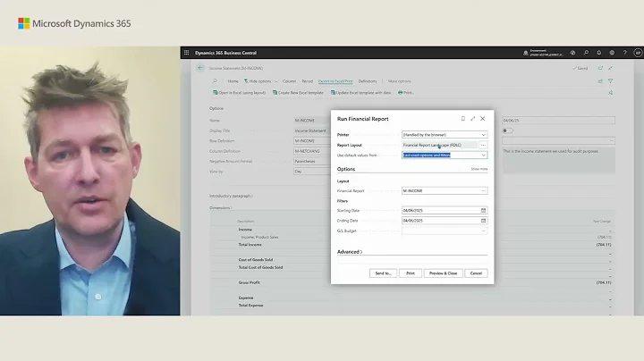
Task: Open the help question mark icon
Action: coord(624,53)
